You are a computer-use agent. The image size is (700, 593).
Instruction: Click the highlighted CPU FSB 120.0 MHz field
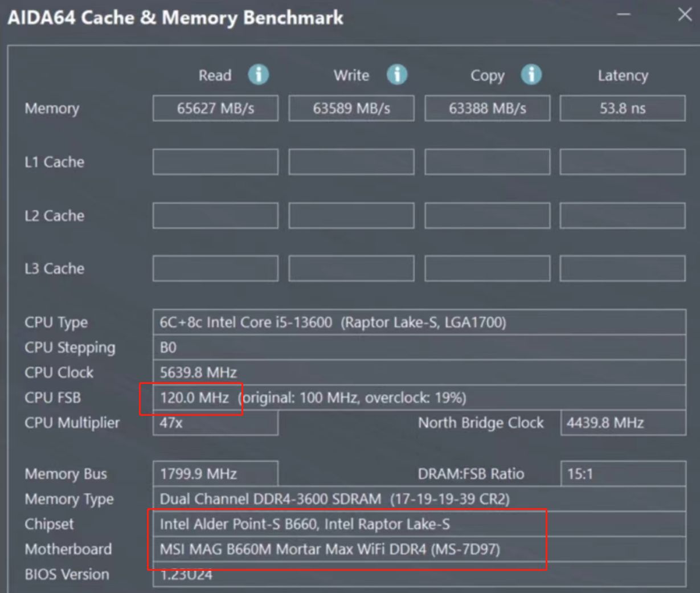[194, 398]
